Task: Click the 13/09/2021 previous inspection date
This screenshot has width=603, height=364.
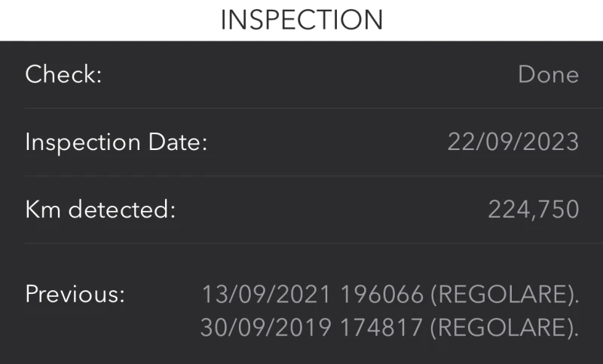Action: click(x=266, y=294)
